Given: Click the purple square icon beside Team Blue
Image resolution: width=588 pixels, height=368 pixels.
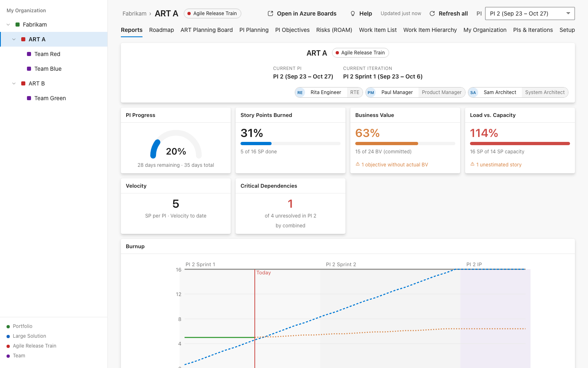Looking at the screenshot, I should (29, 69).
